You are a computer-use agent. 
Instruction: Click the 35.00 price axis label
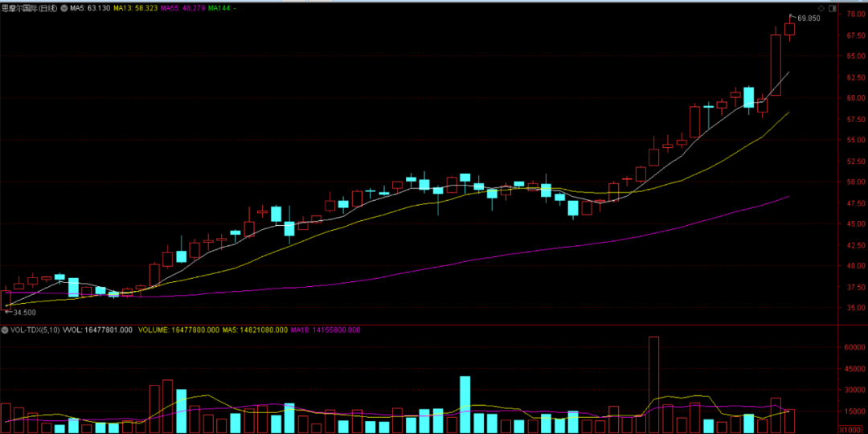(855, 308)
